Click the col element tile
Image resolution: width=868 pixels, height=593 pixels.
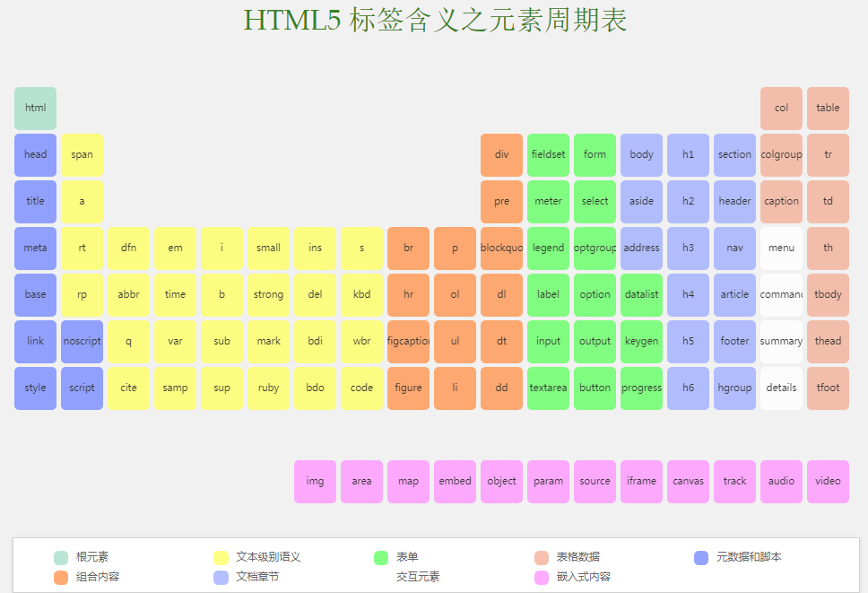781,108
